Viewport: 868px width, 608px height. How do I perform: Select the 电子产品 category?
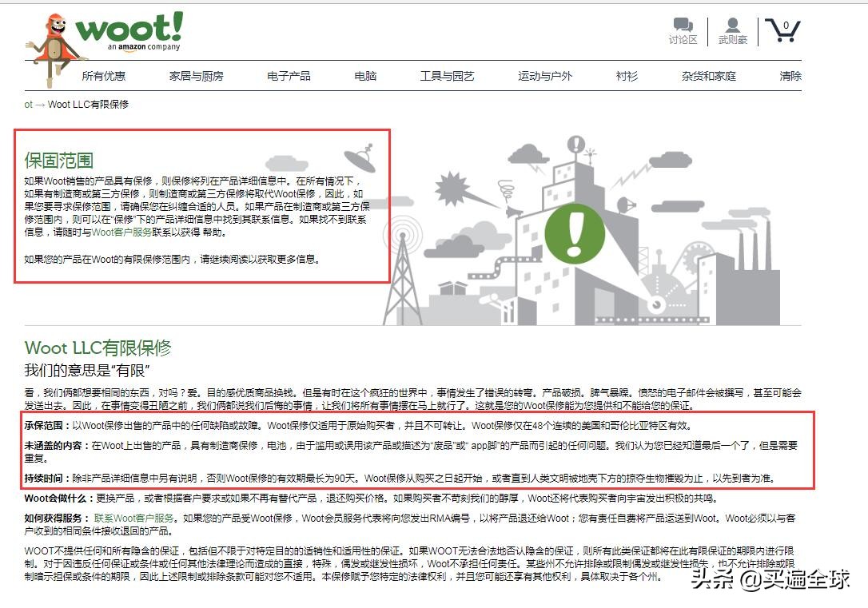pos(288,75)
